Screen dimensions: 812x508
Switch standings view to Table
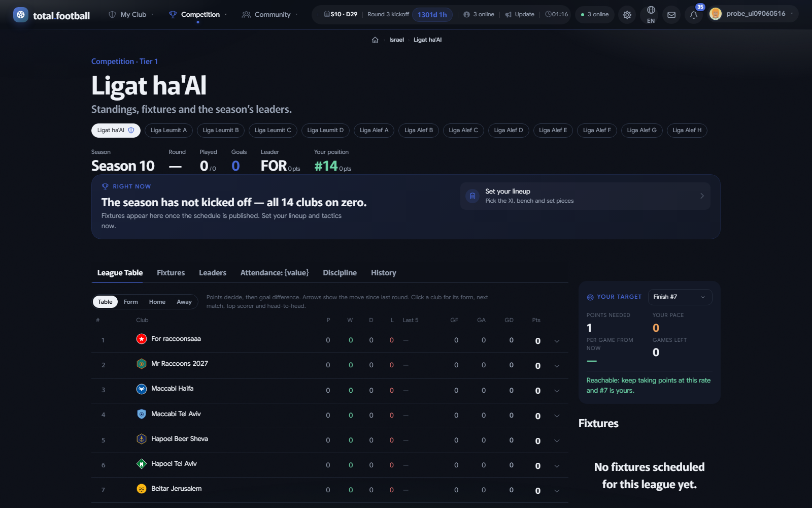(x=105, y=302)
